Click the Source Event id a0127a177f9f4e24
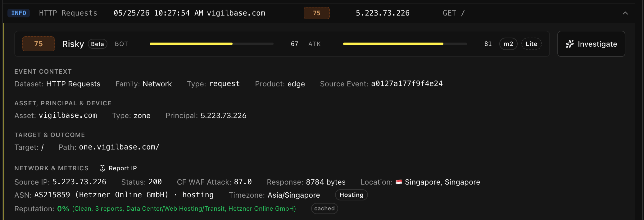Screen dimensions: 644x220 click(x=407, y=84)
